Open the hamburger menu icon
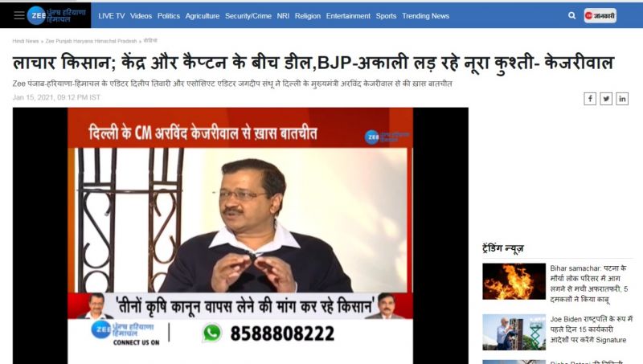 (18, 15)
